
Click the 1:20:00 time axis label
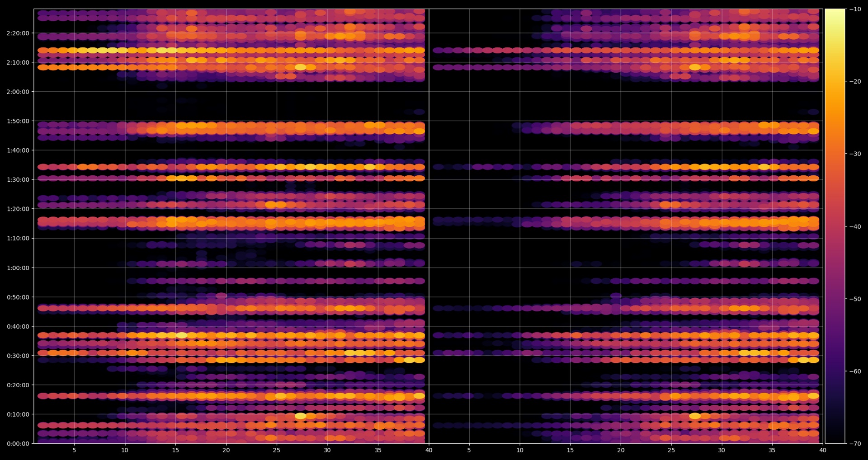coord(18,209)
